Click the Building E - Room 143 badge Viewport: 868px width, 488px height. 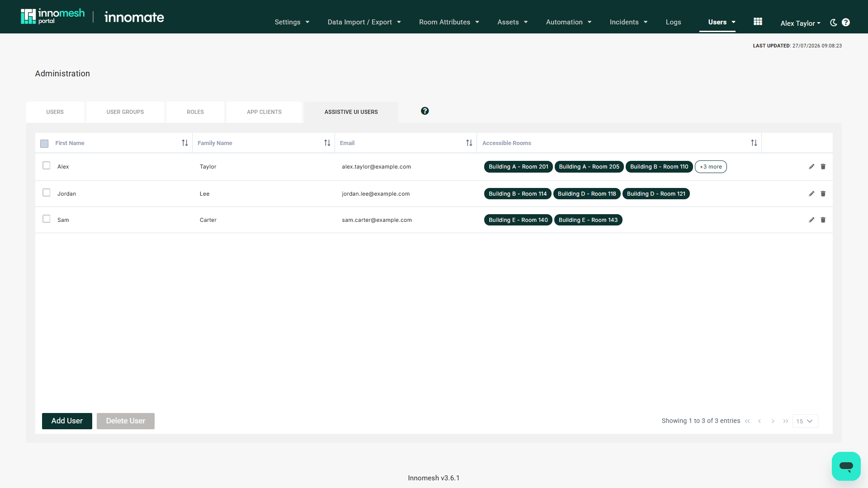point(588,220)
